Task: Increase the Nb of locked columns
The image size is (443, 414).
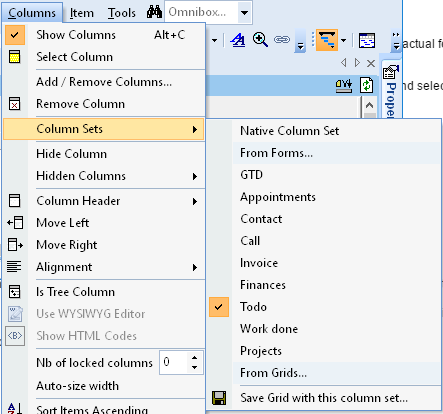Action: pos(195,358)
